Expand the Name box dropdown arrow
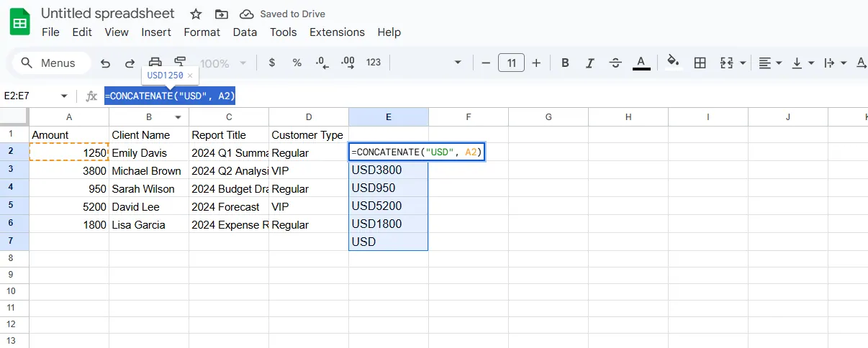868x348 pixels. [x=64, y=96]
